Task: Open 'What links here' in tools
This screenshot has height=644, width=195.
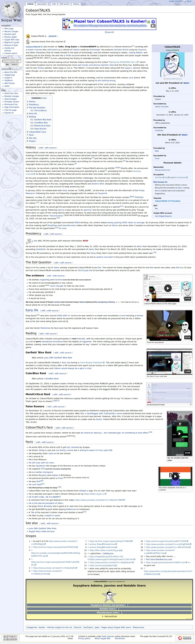Action: tap(11, 93)
